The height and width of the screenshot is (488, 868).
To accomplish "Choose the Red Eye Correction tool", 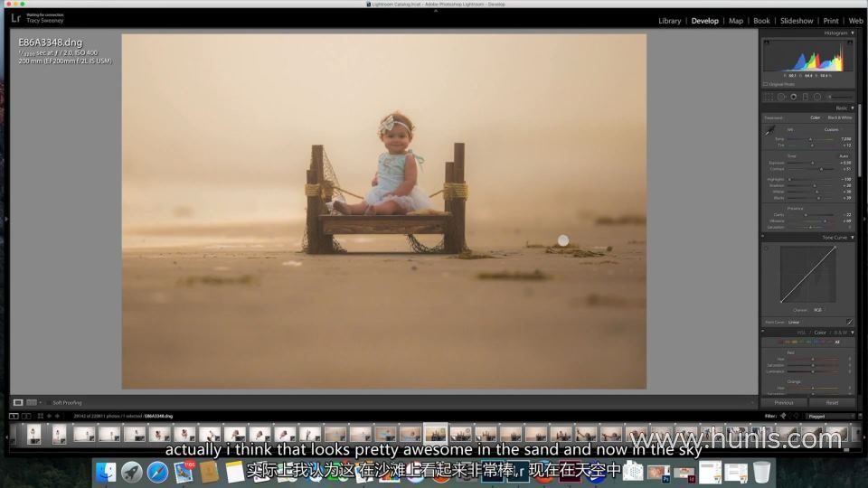I will coord(793,96).
